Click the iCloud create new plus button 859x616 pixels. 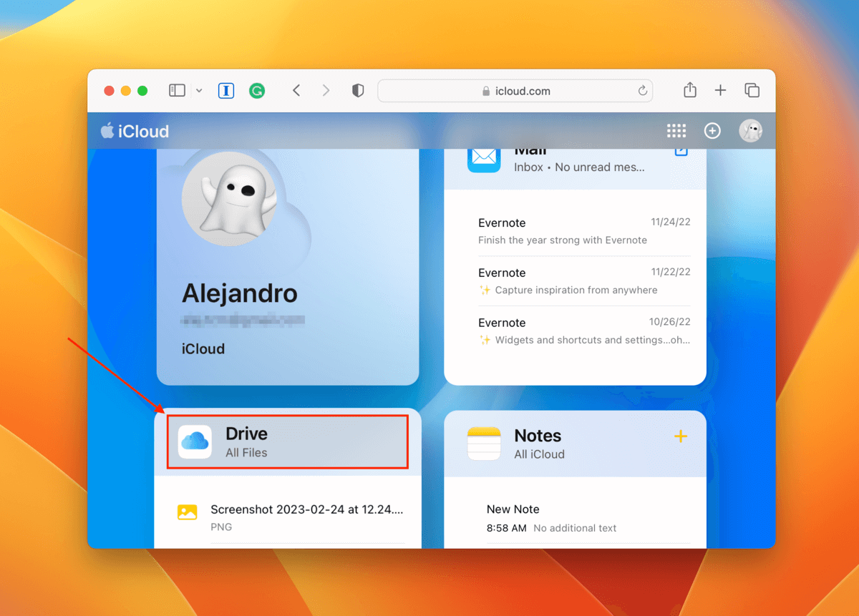[x=712, y=131]
